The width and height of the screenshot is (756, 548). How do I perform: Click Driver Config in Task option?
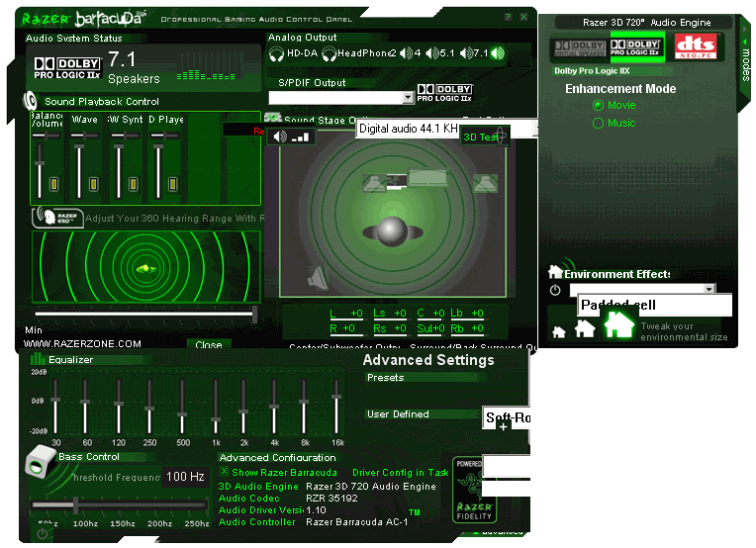coord(400,473)
